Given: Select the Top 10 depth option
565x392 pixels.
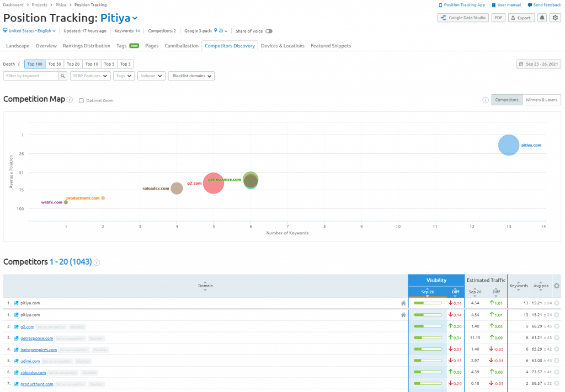Looking at the screenshot, I should click(92, 64).
